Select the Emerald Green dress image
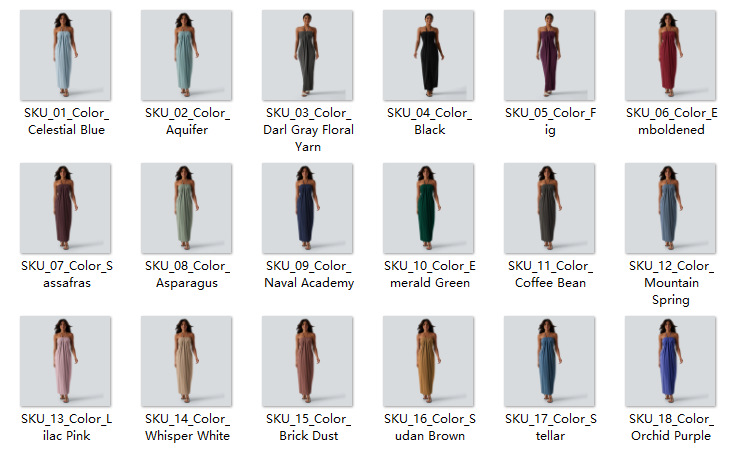The height and width of the screenshot is (449, 740). (428, 208)
